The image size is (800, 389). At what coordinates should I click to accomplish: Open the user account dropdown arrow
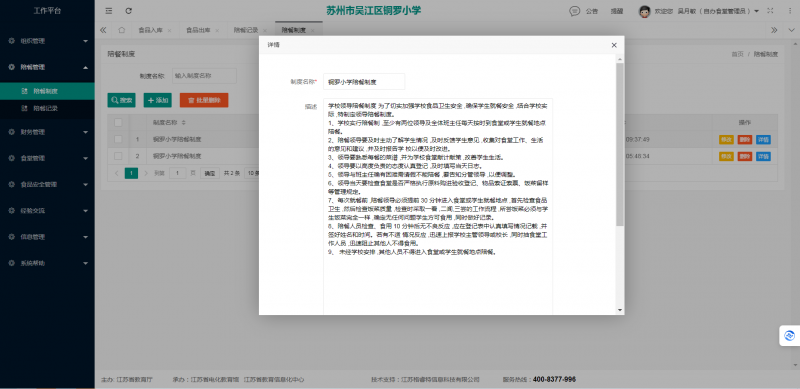click(x=757, y=11)
